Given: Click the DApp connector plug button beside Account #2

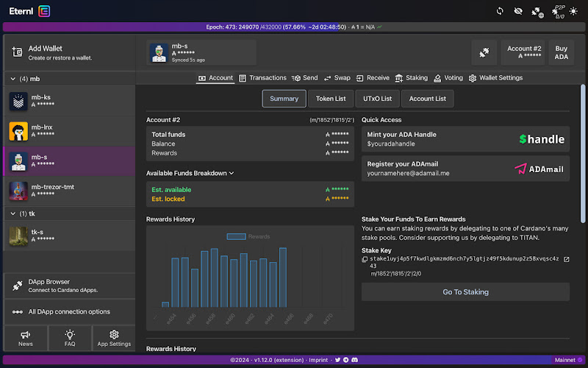Looking at the screenshot, I should (484, 52).
